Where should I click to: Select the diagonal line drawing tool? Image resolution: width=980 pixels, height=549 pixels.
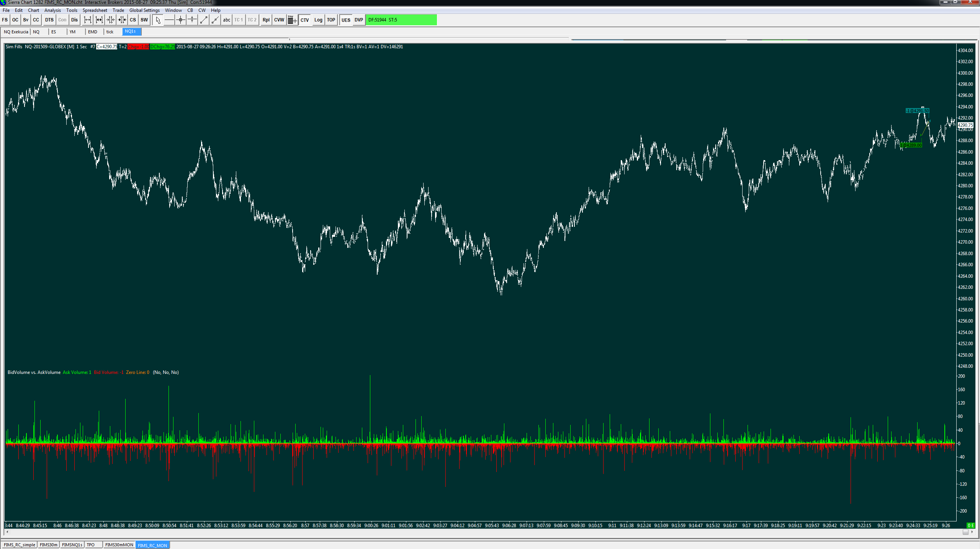tap(203, 20)
